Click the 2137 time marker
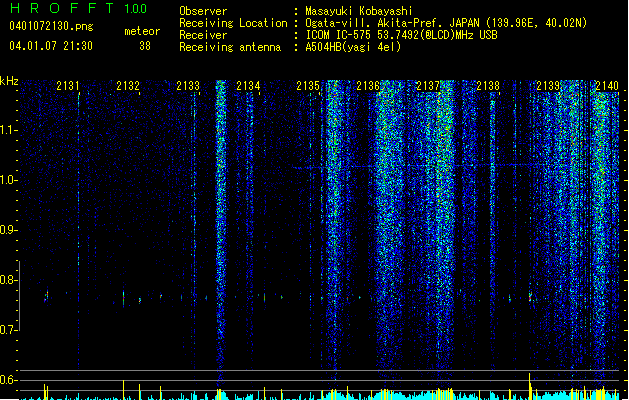 (x=428, y=86)
